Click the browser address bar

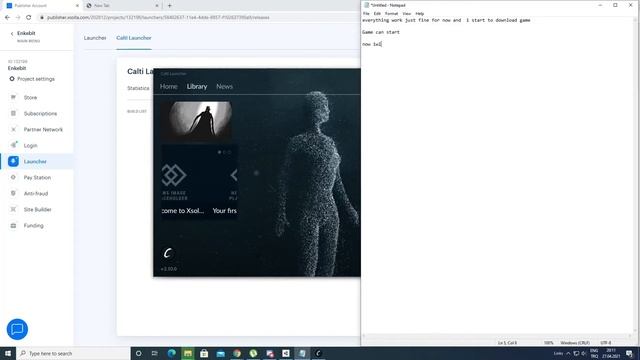196,18
